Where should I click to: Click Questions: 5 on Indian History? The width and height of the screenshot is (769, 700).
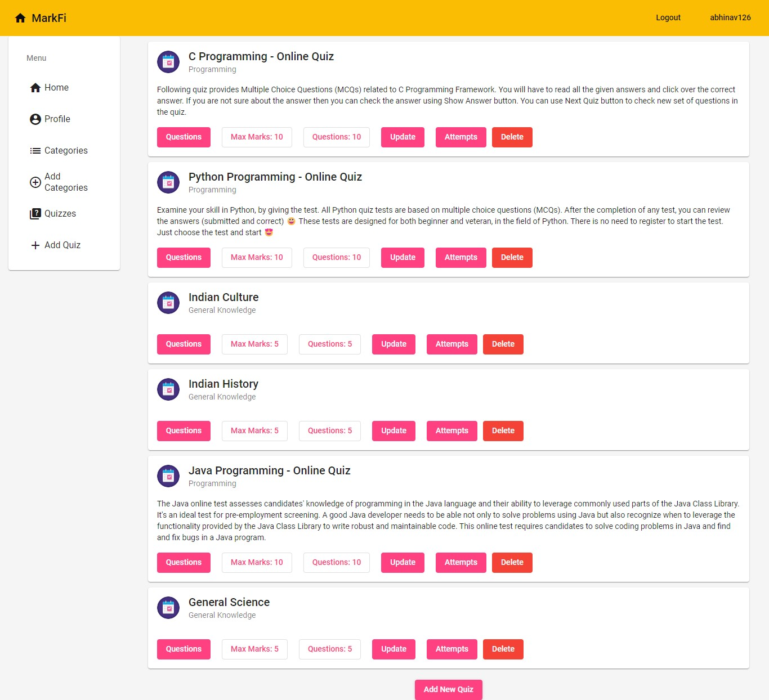(x=330, y=431)
